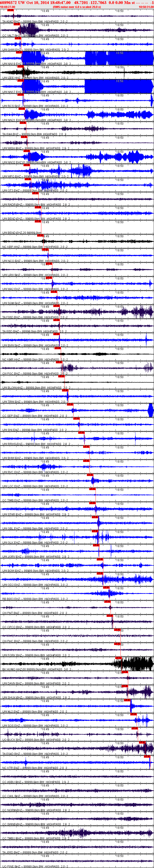The height and width of the screenshot is (868, 154).
Task: Select the start time 18:48:27.00 label
Action: pos(8,7)
